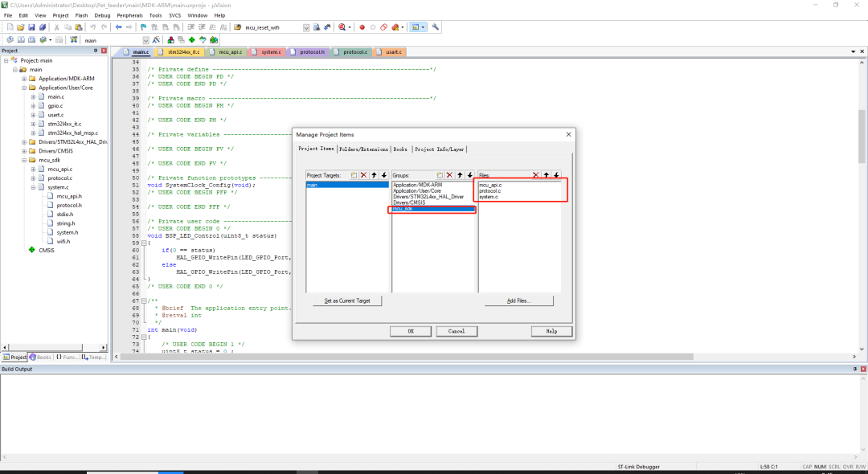This screenshot has height=474, width=868.
Task: Select Drivers/CMSIS in Groups list
Action: click(x=408, y=202)
